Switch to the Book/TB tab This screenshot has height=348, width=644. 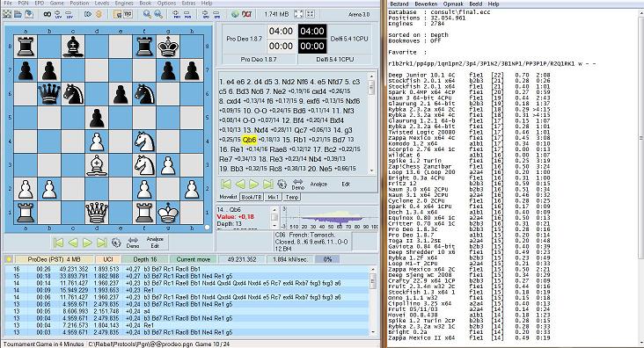(x=252, y=197)
